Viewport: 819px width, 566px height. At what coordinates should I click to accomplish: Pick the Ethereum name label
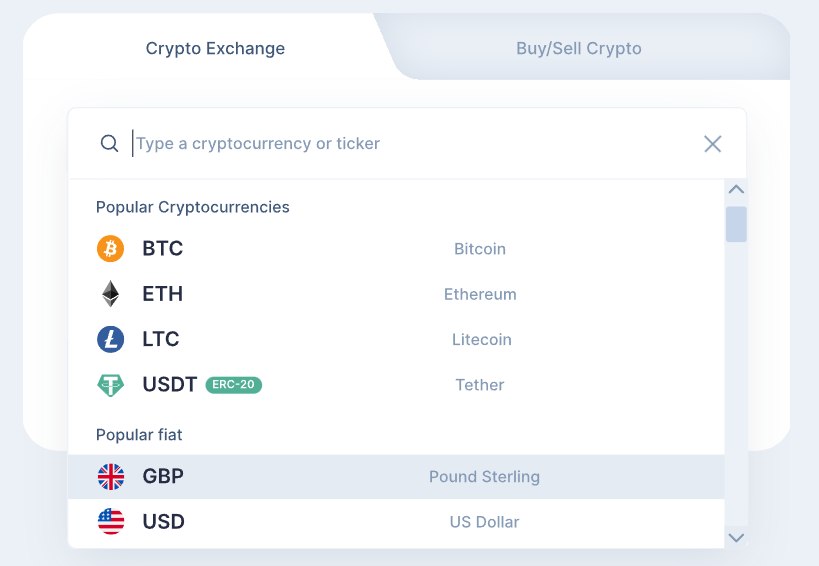[480, 294]
